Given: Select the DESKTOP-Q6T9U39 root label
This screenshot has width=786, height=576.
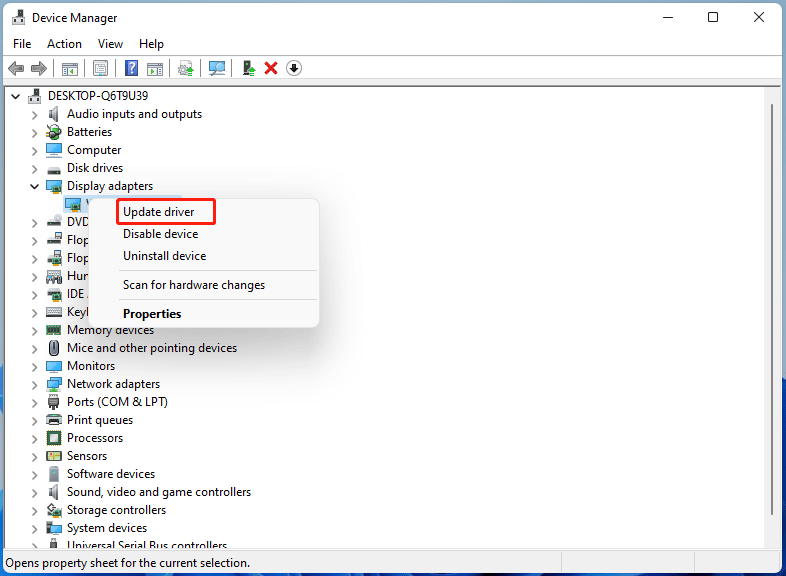Looking at the screenshot, I should tap(98, 96).
